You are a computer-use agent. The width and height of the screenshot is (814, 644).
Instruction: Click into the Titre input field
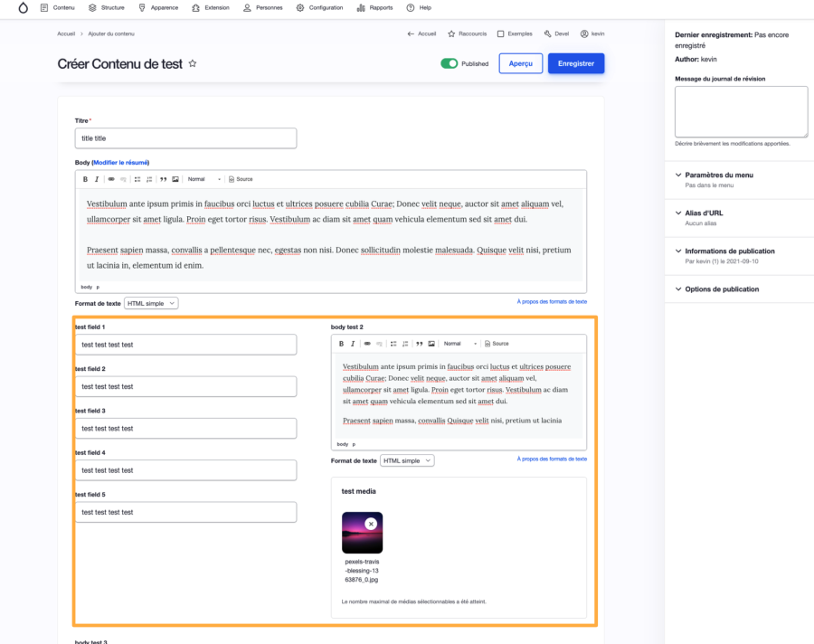point(185,138)
